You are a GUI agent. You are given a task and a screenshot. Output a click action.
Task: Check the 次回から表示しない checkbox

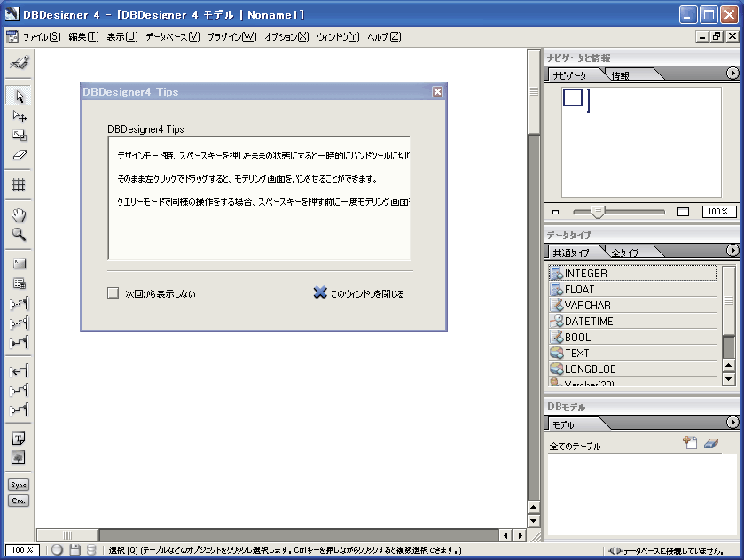[113, 293]
